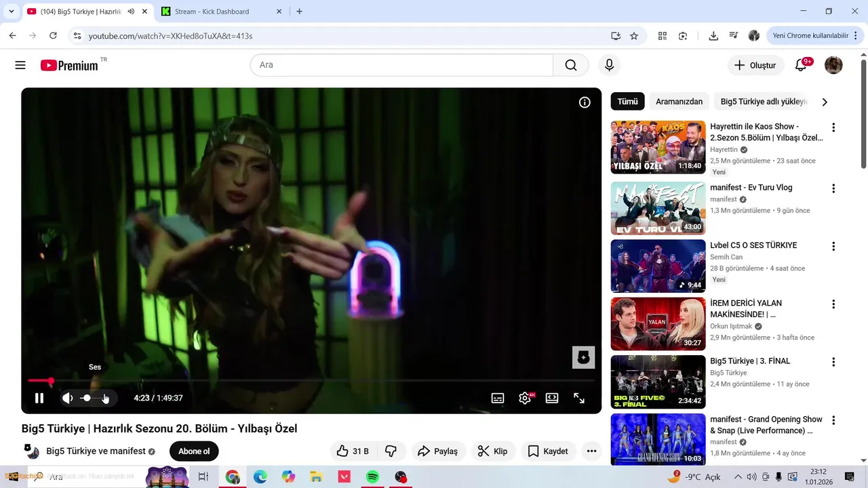Install app icon in the address bar
Viewport: 868px width, 488px height.
[x=615, y=36]
